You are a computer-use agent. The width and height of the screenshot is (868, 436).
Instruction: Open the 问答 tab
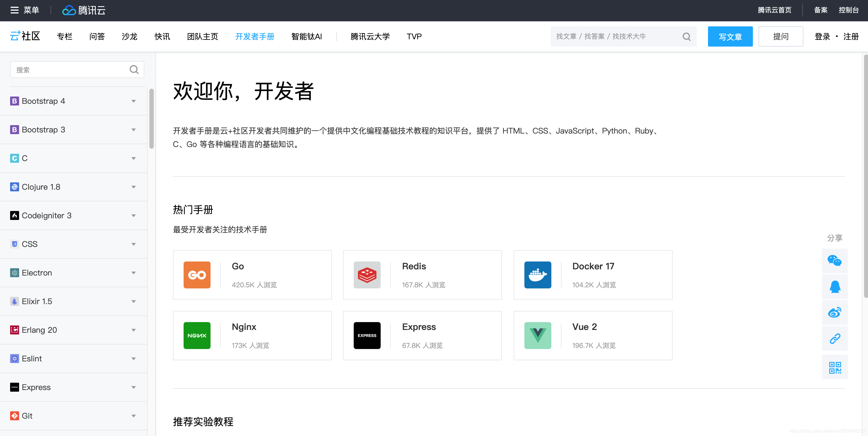tap(97, 36)
